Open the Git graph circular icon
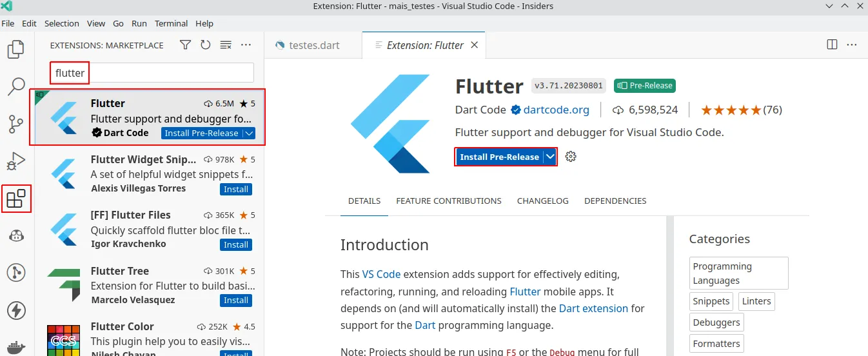868x356 pixels. coord(15,273)
